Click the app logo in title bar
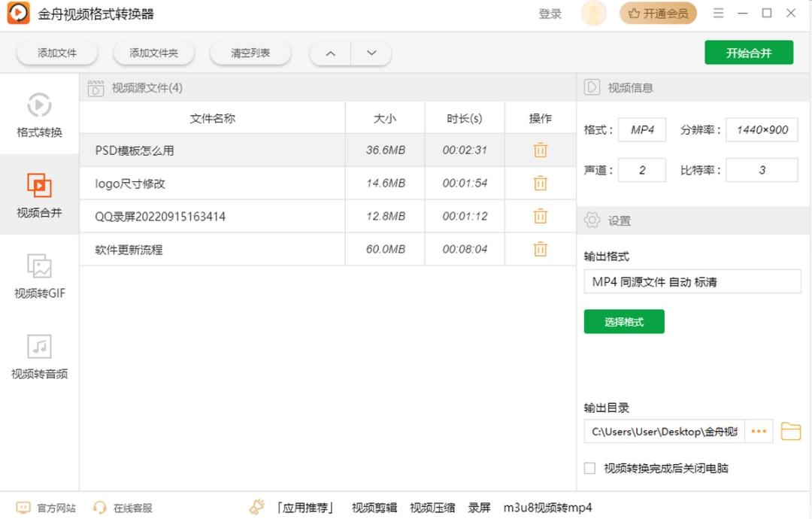 pyautogui.click(x=17, y=13)
